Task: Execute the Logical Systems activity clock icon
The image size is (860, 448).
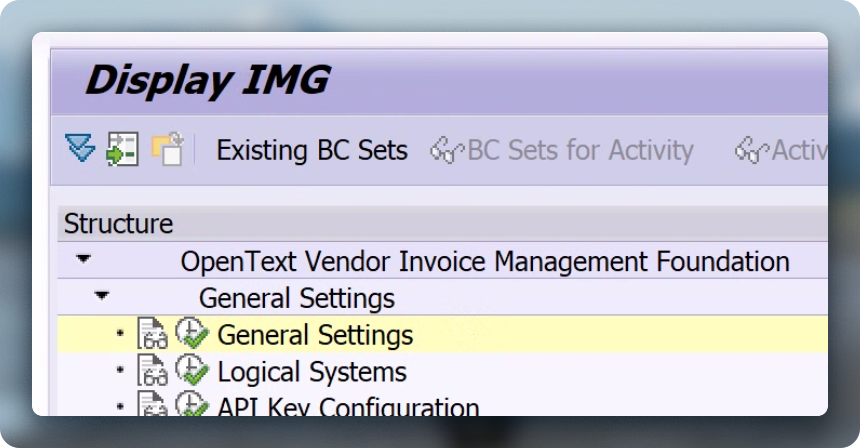Action: pos(192,370)
